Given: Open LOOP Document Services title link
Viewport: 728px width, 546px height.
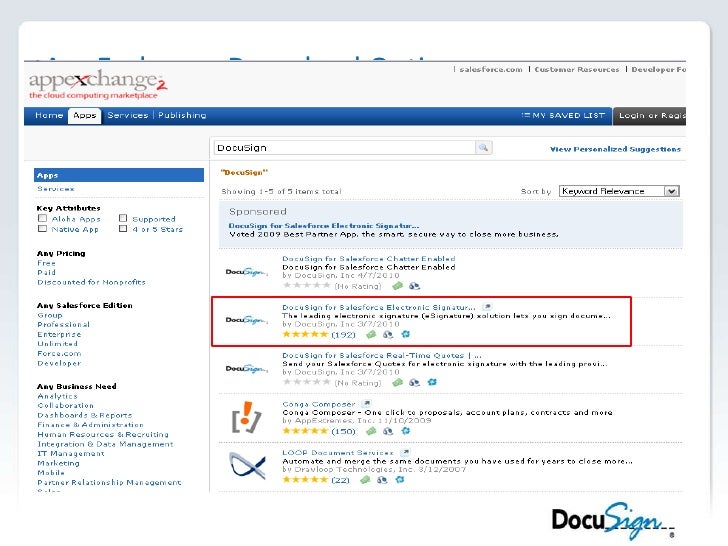Looking at the screenshot, I should pos(338,453).
